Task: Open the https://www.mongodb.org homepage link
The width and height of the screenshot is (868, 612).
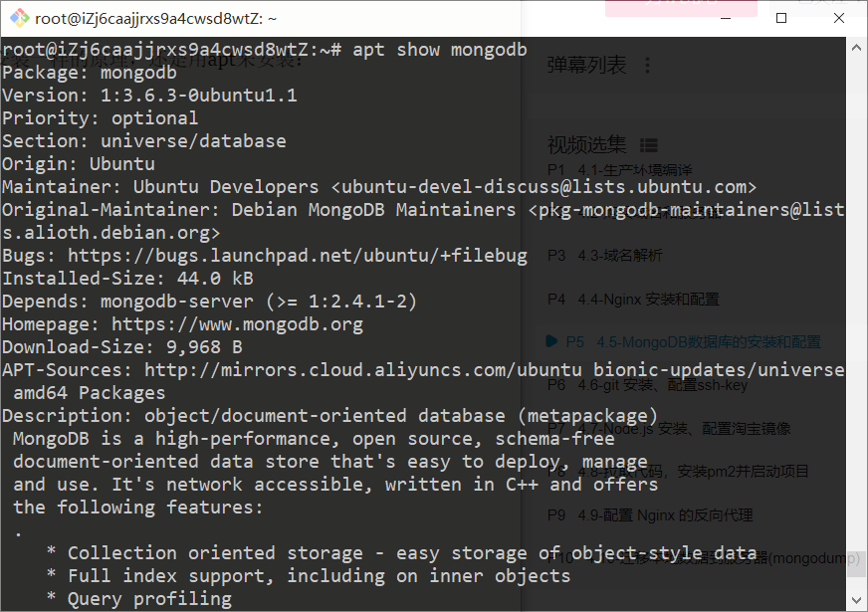Action: coord(238,324)
